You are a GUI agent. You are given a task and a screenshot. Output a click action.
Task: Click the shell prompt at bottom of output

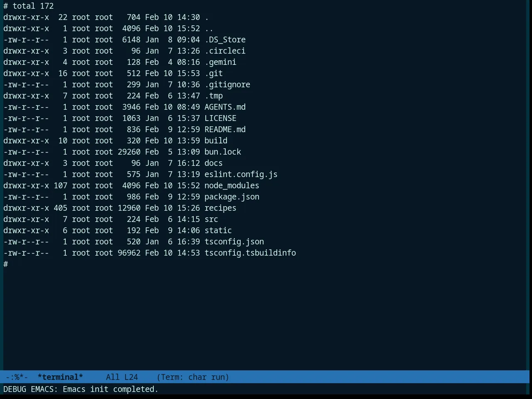coord(6,264)
